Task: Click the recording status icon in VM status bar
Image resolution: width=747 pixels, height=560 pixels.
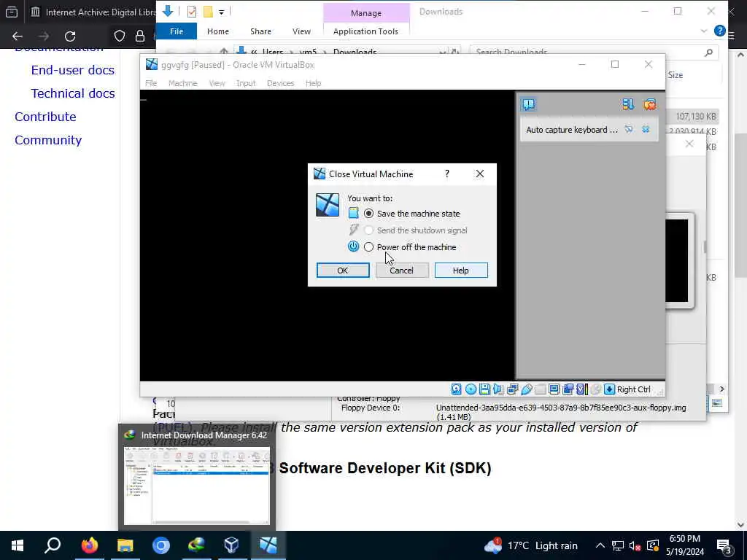Action: coord(568,389)
